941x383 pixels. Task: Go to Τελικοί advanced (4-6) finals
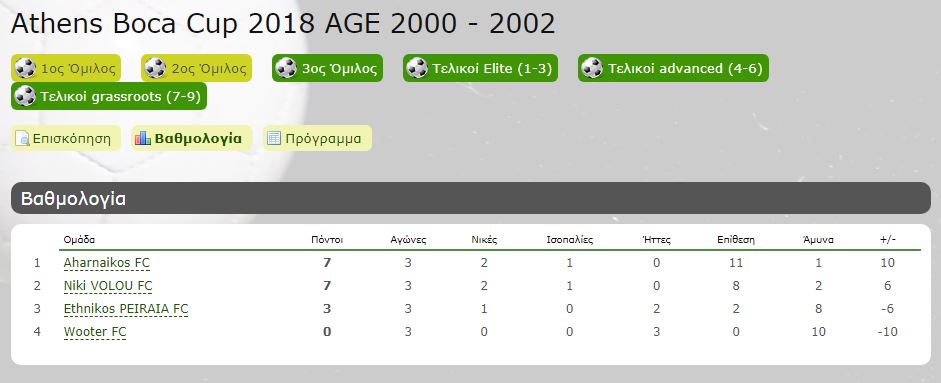[x=673, y=68]
